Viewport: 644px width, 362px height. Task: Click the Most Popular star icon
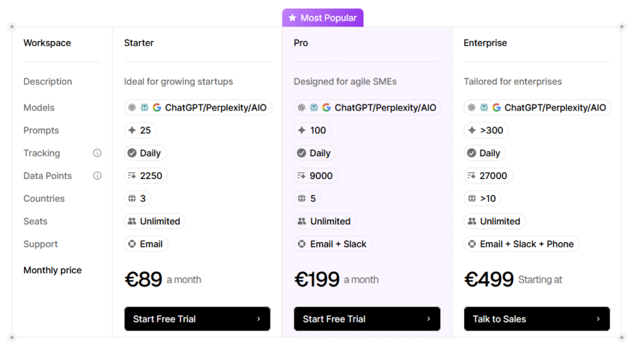tap(292, 18)
